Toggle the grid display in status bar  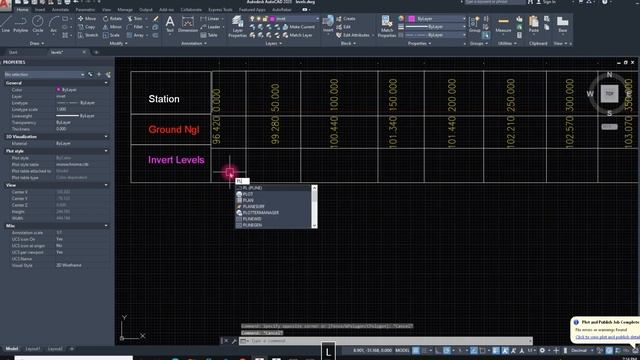416,350
